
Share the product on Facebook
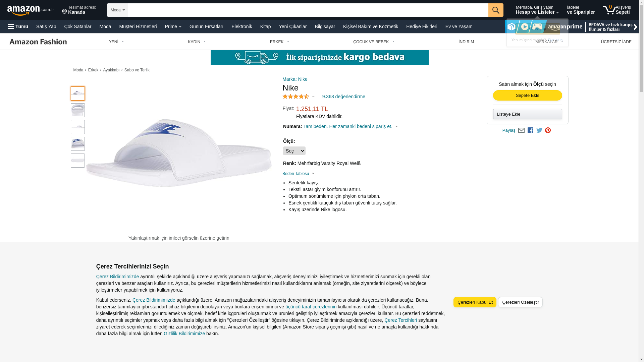(x=530, y=130)
